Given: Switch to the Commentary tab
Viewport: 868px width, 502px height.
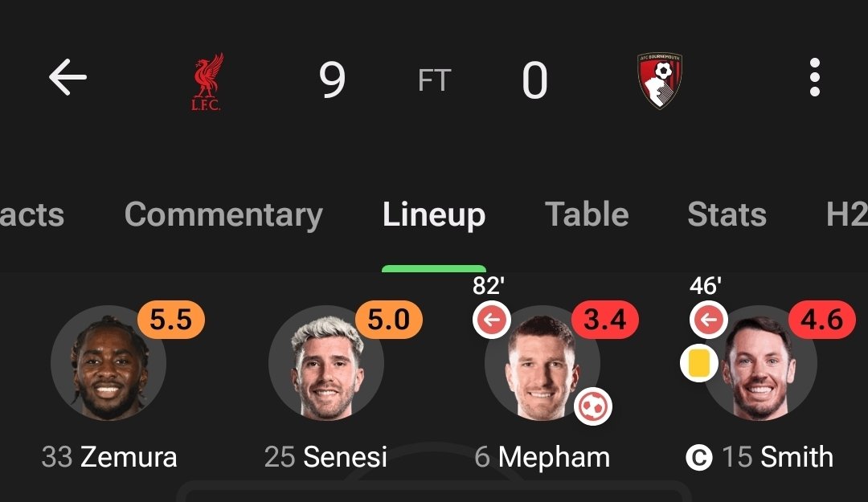Looking at the screenshot, I should click(x=223, y=214).
